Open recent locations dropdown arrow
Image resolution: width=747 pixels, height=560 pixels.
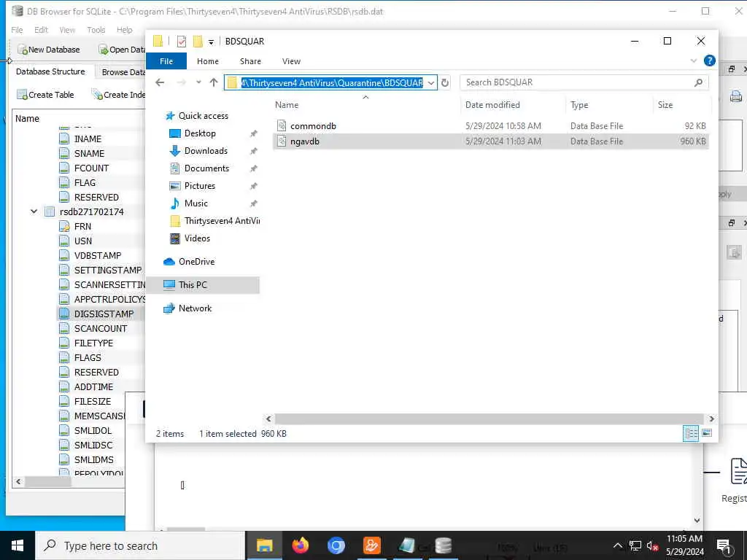click(198, 82)
